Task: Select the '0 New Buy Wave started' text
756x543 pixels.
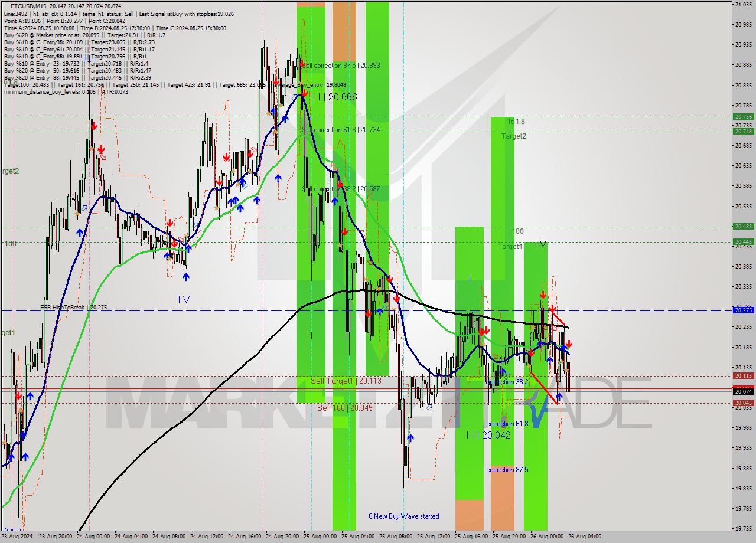Action: 404,516
